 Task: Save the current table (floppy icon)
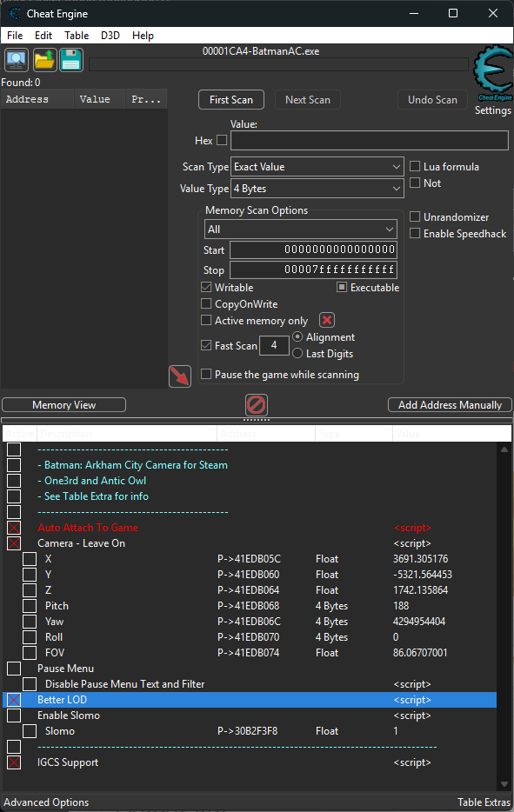pyautogui.click(x=71, y=60)
